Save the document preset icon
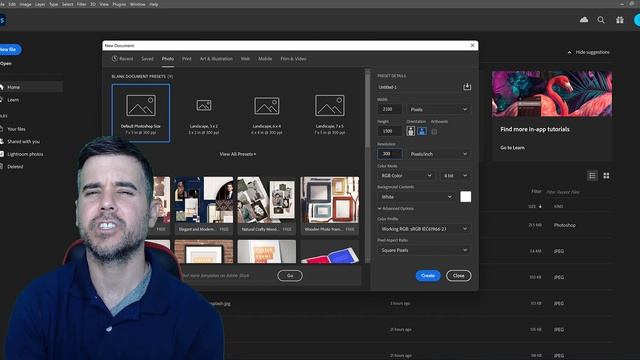This screenshot has height=360, width=640. tap(467, 87)
